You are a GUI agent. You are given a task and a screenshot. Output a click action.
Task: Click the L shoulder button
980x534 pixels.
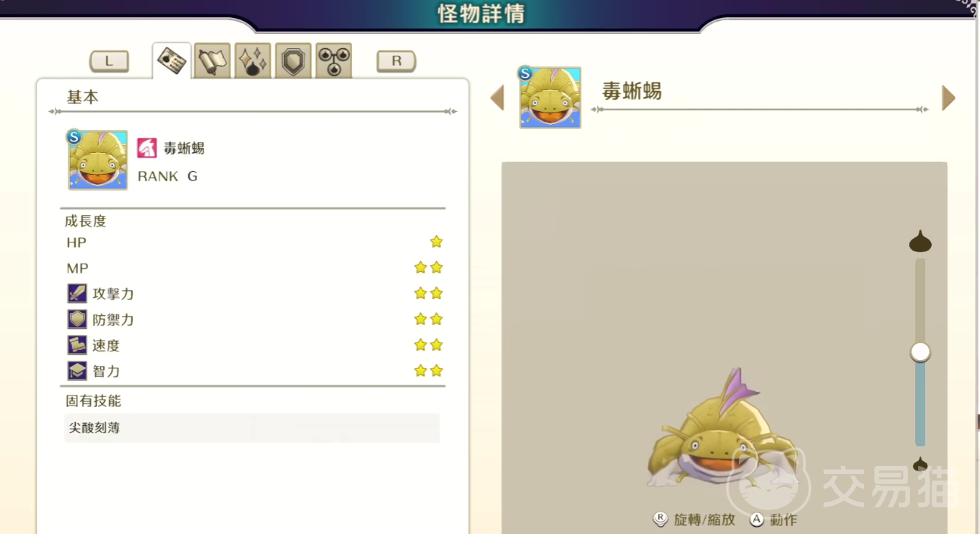[x=109, y=61]
